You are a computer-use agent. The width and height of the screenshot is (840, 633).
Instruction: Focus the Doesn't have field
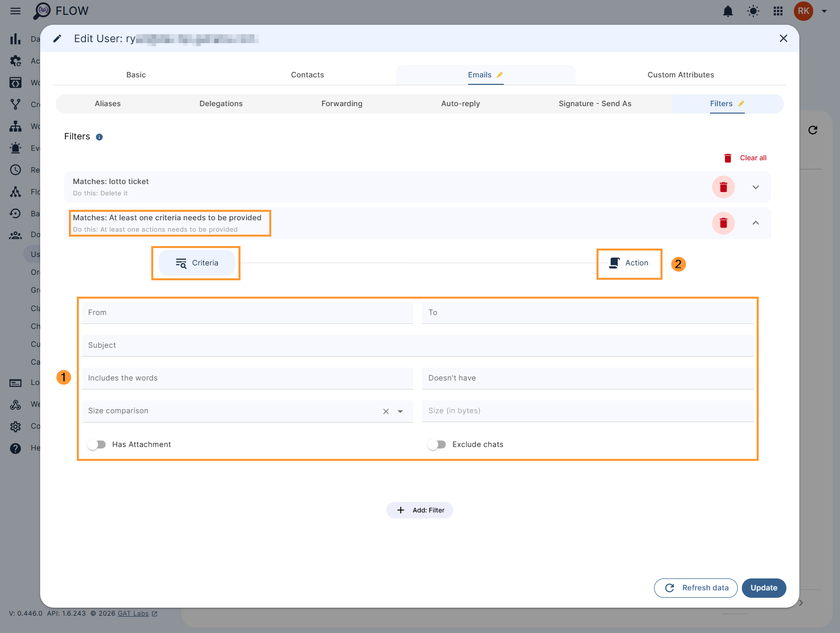click(x=588, y=378)
